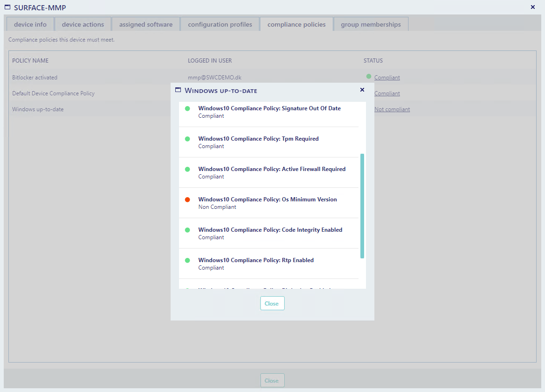The height and width of the screenshot is (392, 545).
Task: Open the group memberships tab
Action: pyautogui.click(x=371, y=24)
